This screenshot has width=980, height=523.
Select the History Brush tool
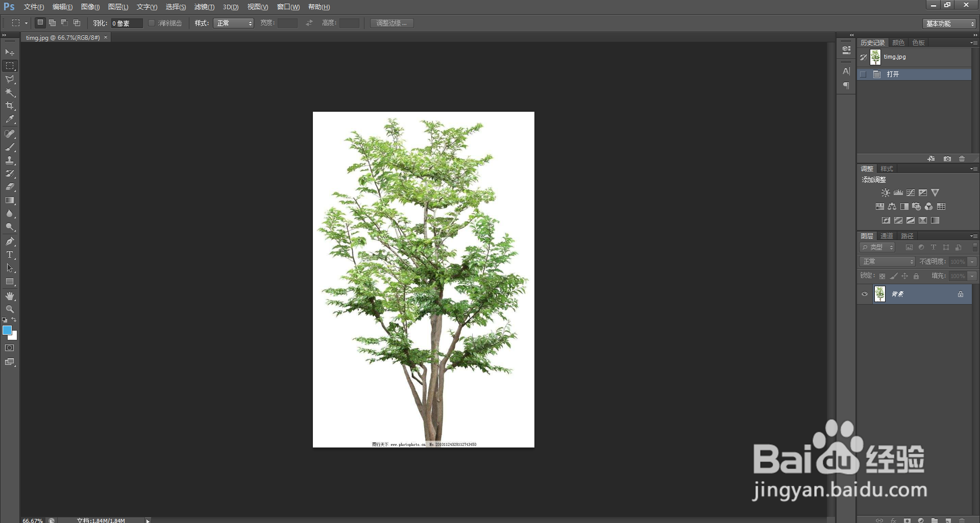coord(10,173)
